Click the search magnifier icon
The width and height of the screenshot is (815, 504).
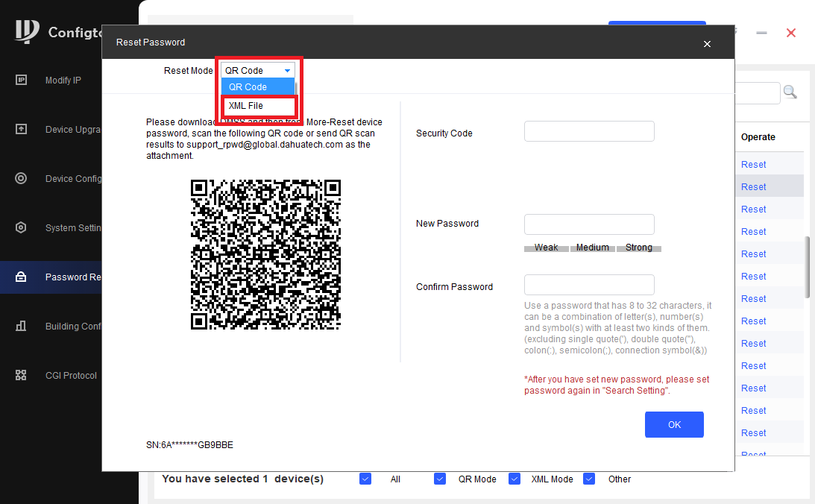[x=790, y=92]
